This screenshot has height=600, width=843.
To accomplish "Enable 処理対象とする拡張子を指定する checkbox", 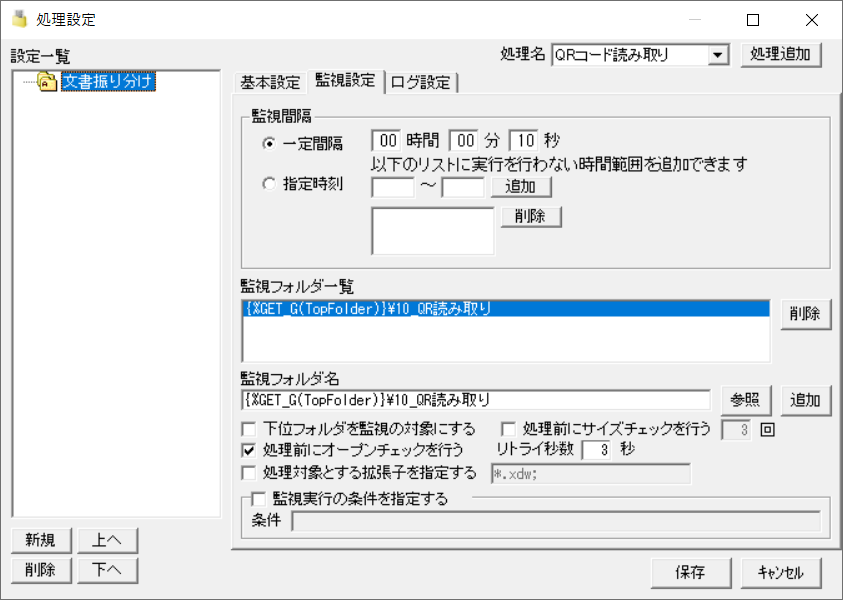I will (x=249, y=473).
